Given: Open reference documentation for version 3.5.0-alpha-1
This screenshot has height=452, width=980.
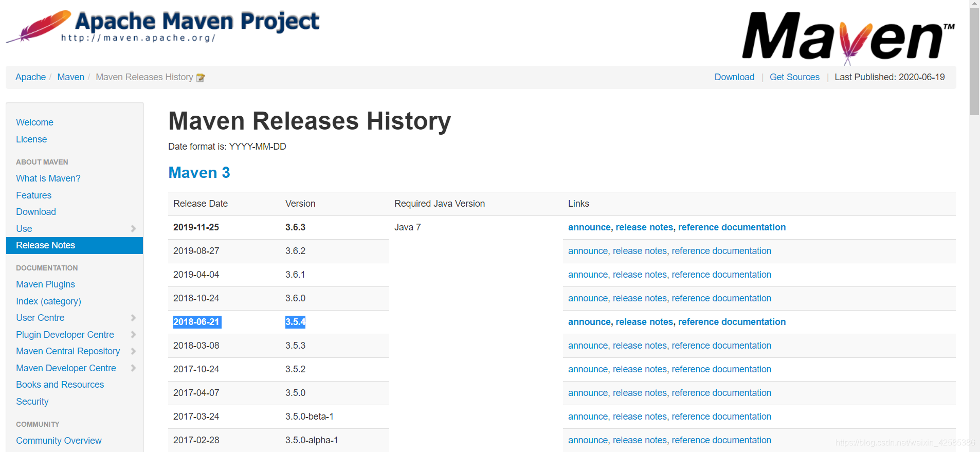Looking at the screenshot, I should point(721,440).
